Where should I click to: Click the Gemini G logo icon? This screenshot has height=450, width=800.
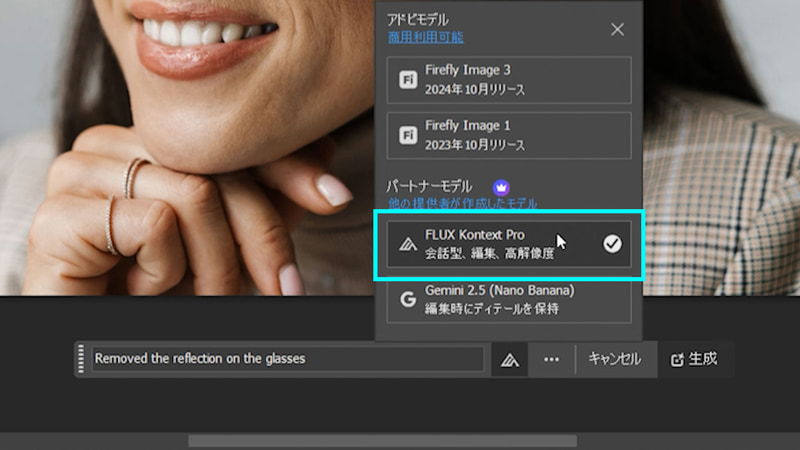pyautogui.click(x=408, y=299)
